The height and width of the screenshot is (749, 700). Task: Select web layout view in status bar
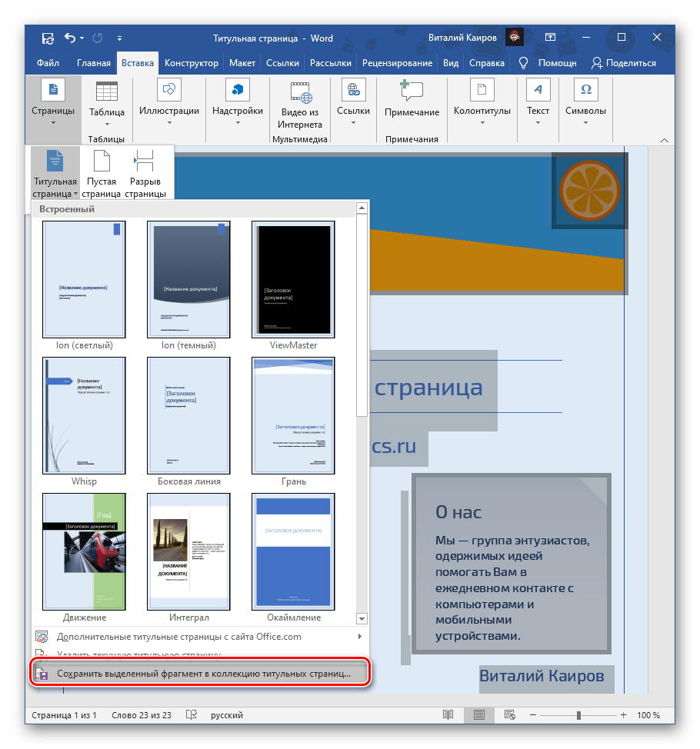point(509,715)
